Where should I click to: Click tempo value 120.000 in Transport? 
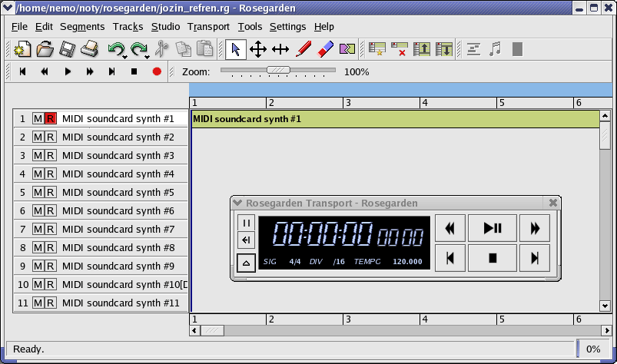(407, 261)
